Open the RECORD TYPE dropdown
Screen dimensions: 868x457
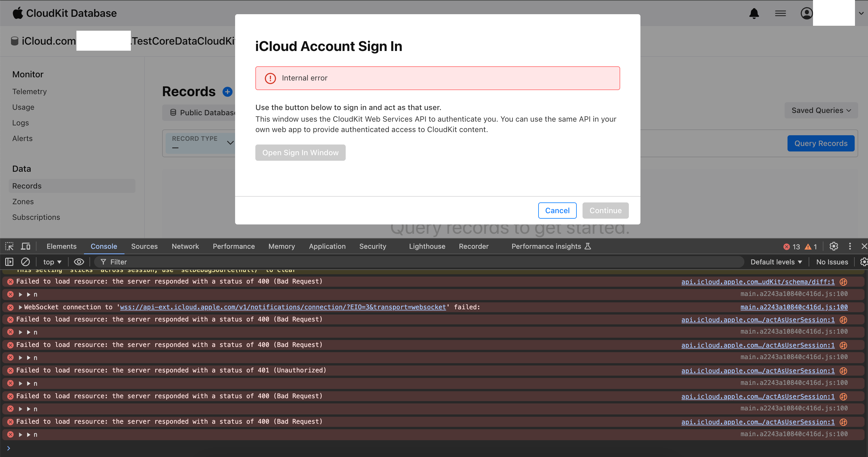pyautogui.click(x=202, y=143)
